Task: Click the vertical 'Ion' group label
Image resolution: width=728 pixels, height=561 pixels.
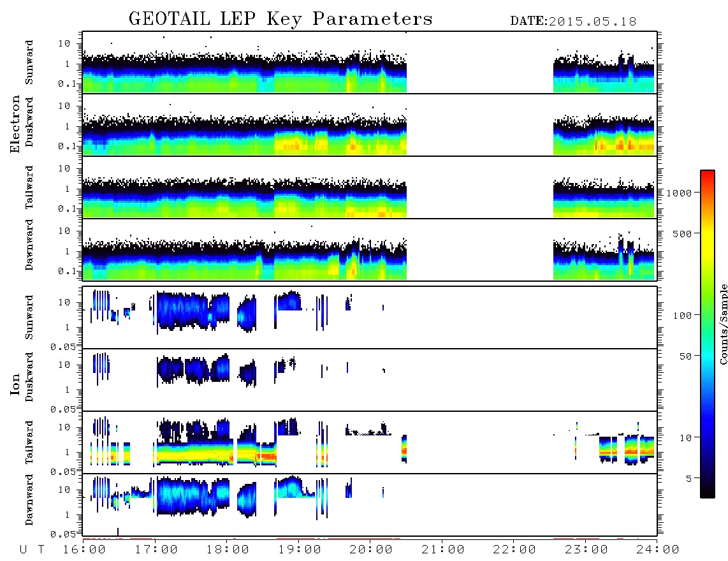Action: (15, 384)
